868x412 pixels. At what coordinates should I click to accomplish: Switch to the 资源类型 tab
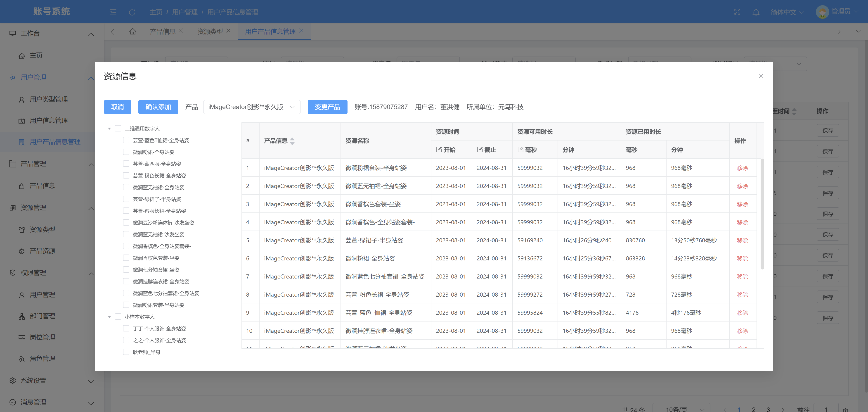coord(210,31)
